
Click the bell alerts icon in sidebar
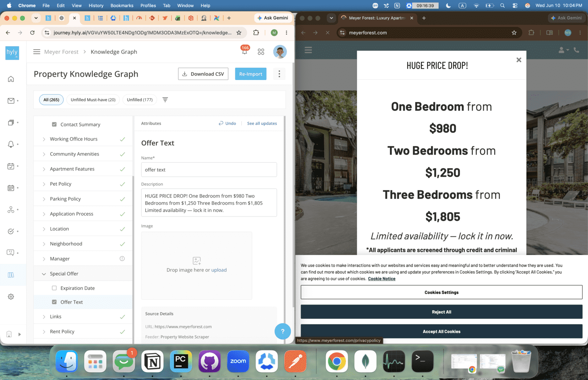click(11, 144)
